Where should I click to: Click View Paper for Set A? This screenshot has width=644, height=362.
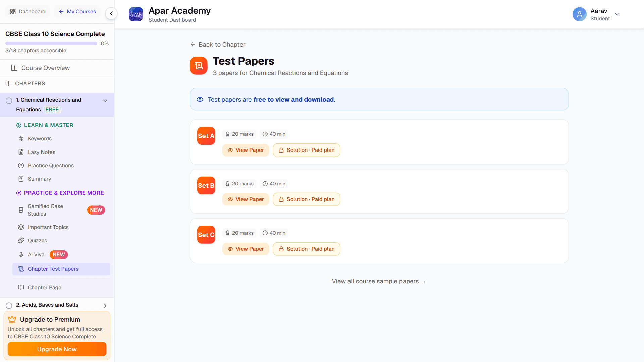click(x=246, y=150)
